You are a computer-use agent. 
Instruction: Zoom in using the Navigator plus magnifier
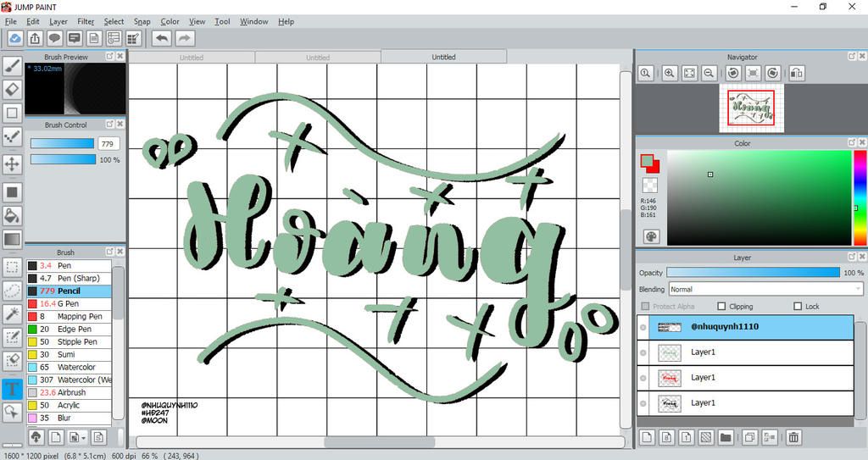pos(670,73)
